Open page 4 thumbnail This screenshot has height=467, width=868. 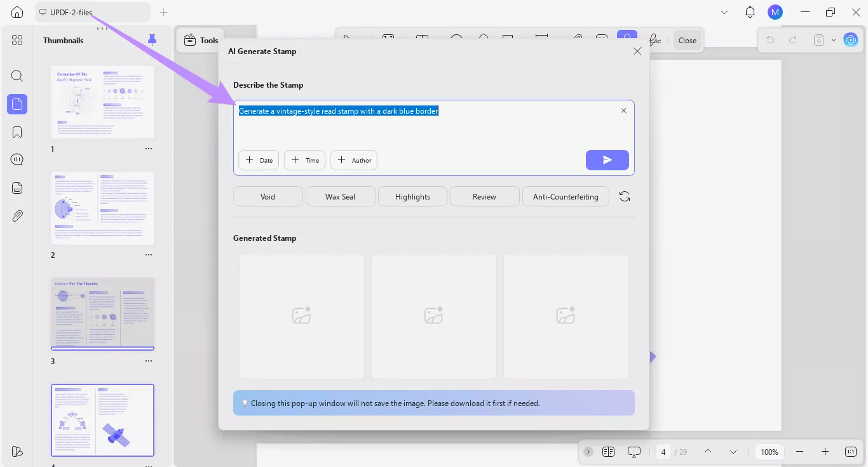pyautogui.click(x=102, y=420)
